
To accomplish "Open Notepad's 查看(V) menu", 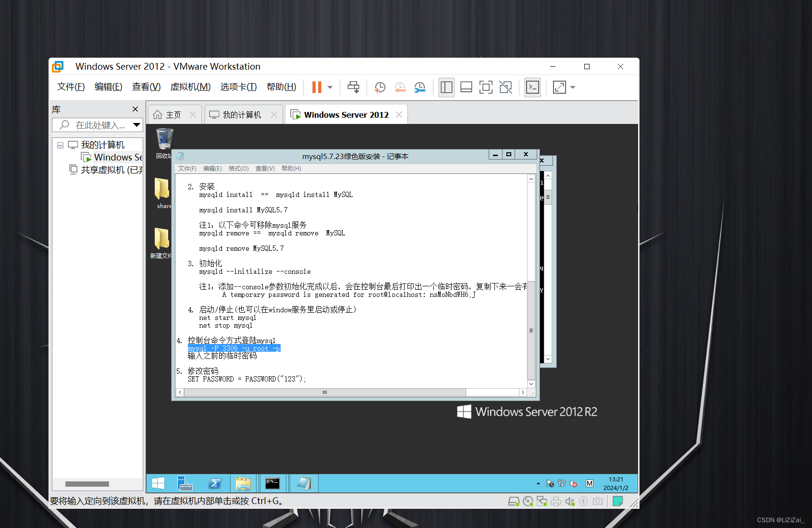I will [x=265, y=169].
